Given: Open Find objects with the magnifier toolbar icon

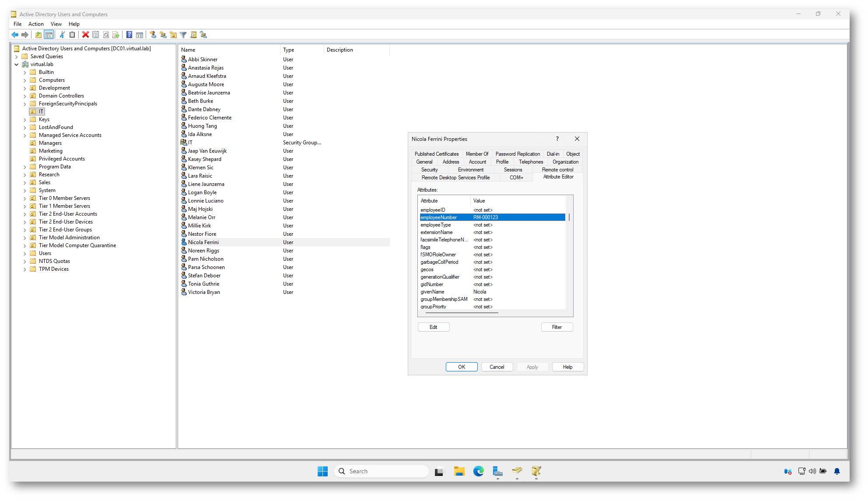Looking at the screenshot, I should point(193,35).
